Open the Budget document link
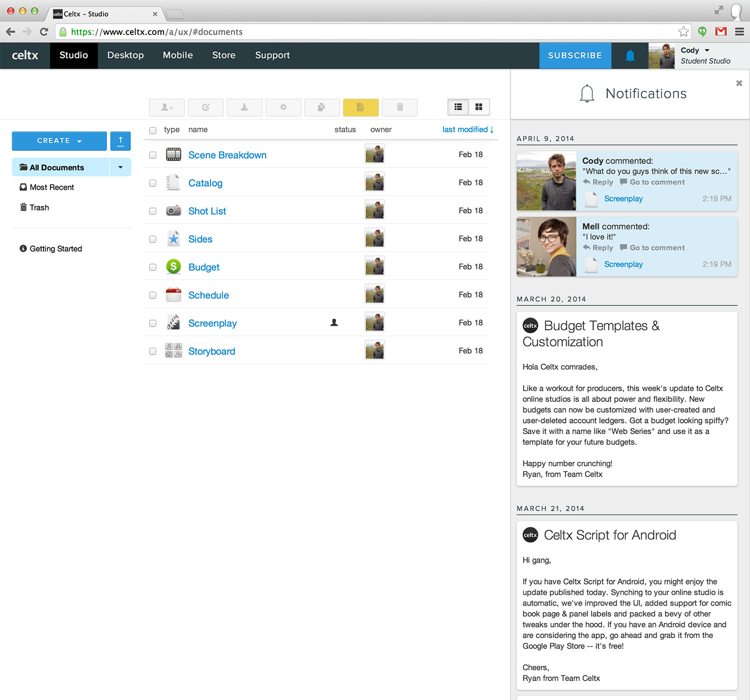Image resolution: width=750 pixels, height=700 pixels. tap(204, 267)
